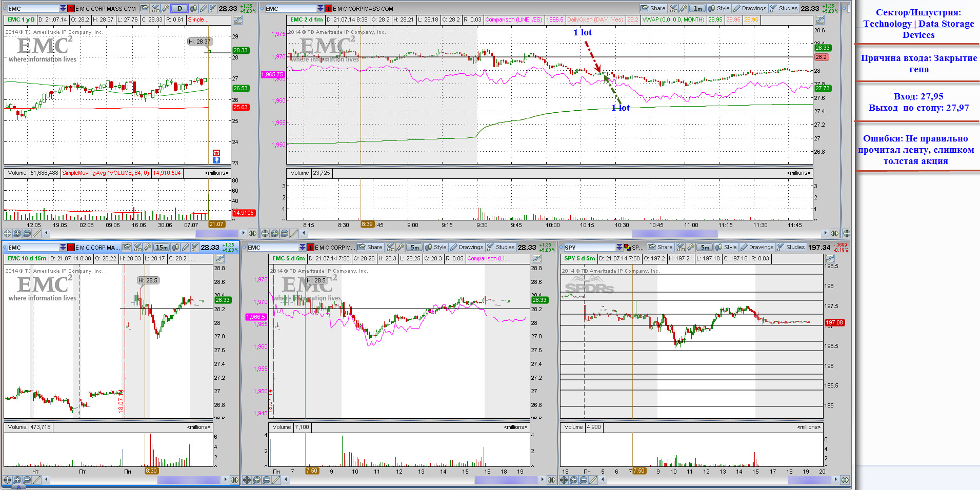Click Studies flask icon on EMC daily chart
Screen dimensions: 980x490
click(212, 8)
